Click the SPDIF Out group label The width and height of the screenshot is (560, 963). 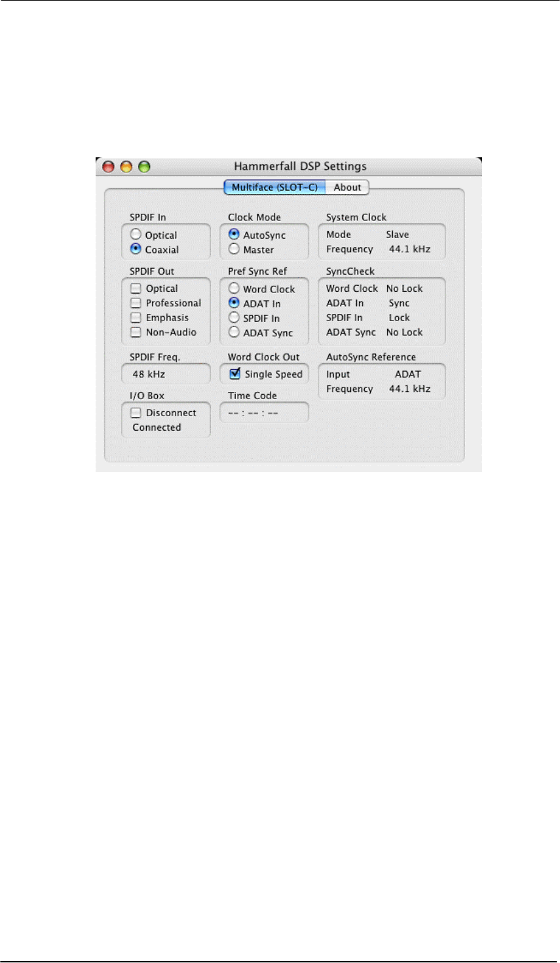[152, 271]
